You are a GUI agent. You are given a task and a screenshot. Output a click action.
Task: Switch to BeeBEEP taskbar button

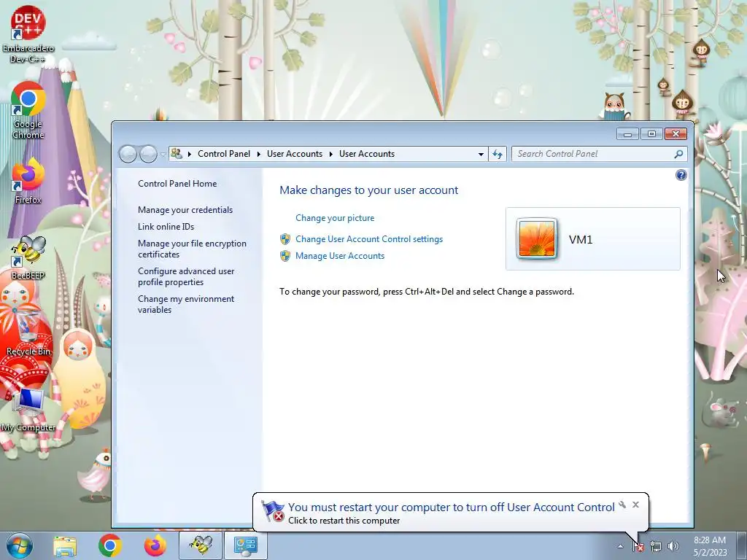[x=201, y=545]
